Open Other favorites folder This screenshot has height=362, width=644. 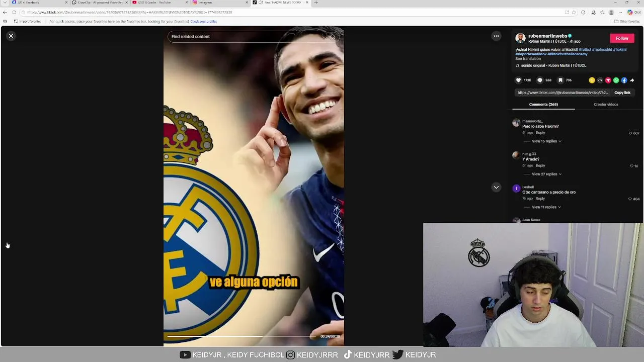click(627, 22)
